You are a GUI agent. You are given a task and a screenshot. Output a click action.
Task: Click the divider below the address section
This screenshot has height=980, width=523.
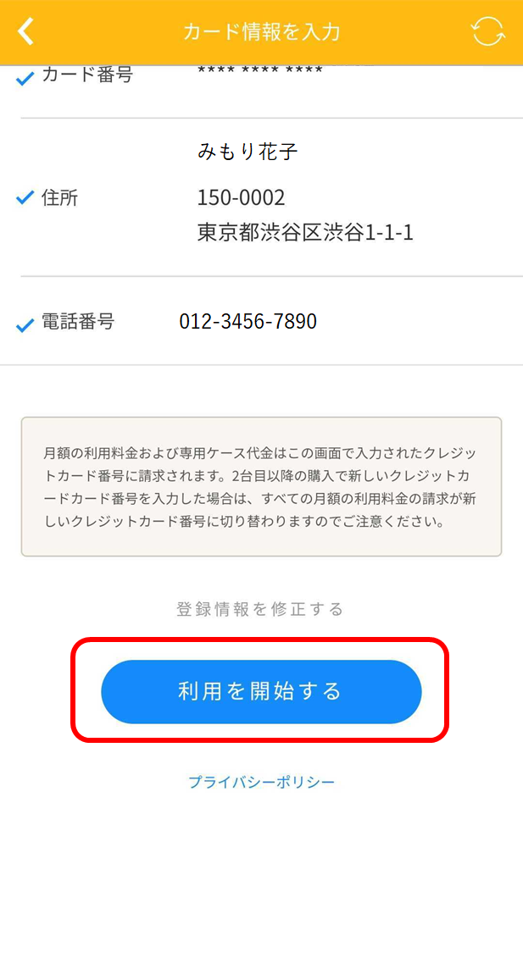(x=271, y=275)
